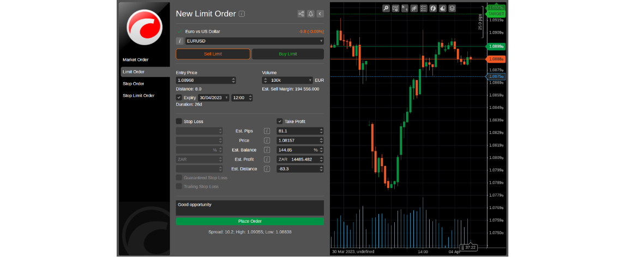Click the Take Profit pips 81.1 spinner

pyautogui.click(x=321, y=131)
